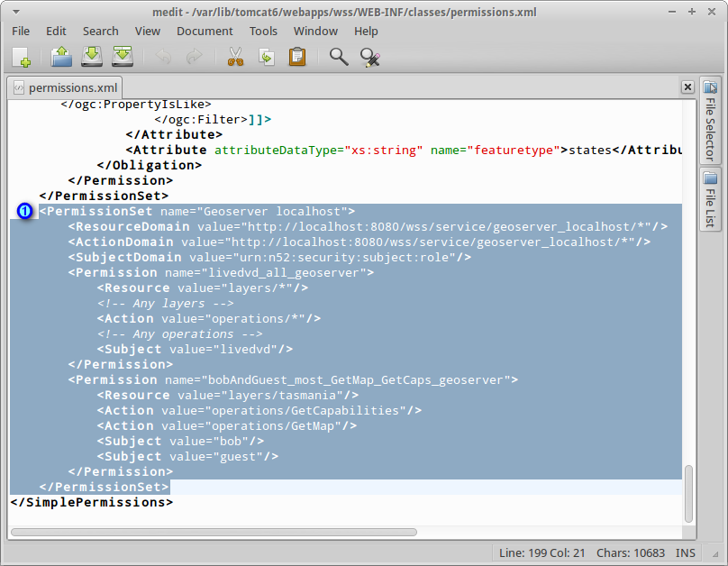Open Find and Replace toolbar icon
This screenshot has width=728, height=566.
[370, 57]
